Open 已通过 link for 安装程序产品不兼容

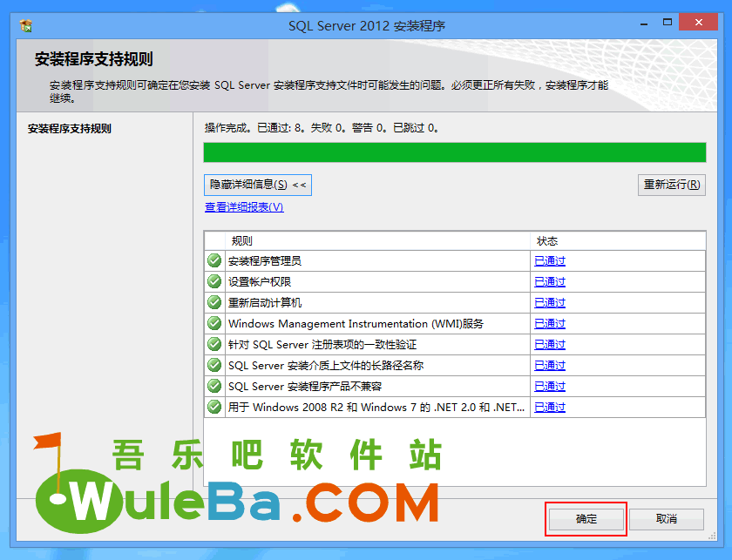[x=550, y=387]
